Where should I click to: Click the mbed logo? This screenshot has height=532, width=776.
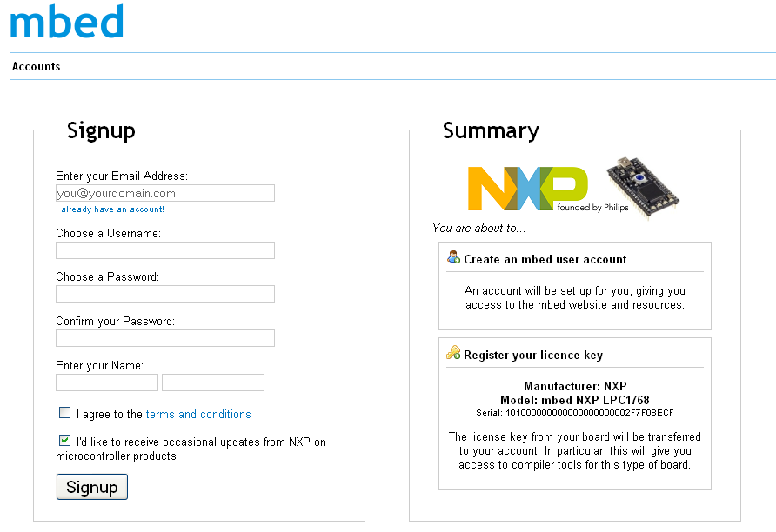pos(66,22)
